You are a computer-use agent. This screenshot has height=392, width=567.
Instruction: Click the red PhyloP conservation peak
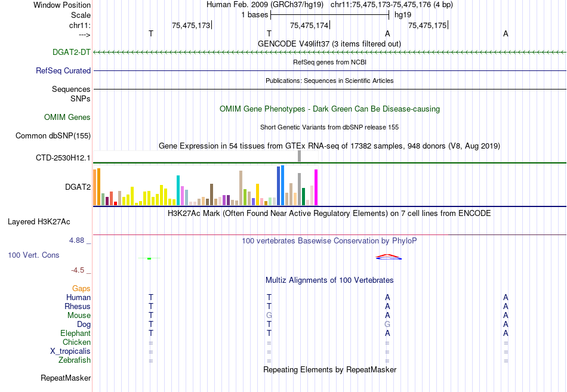(x=387, y=256)
